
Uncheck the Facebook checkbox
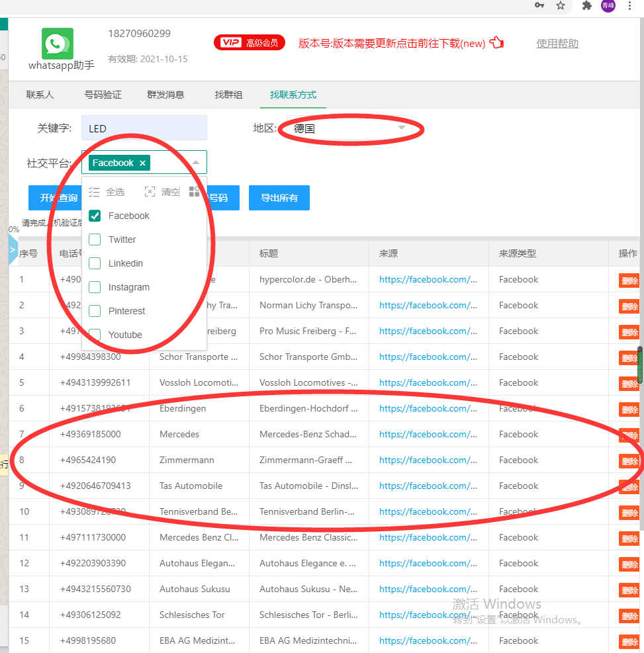click(95, 216)
